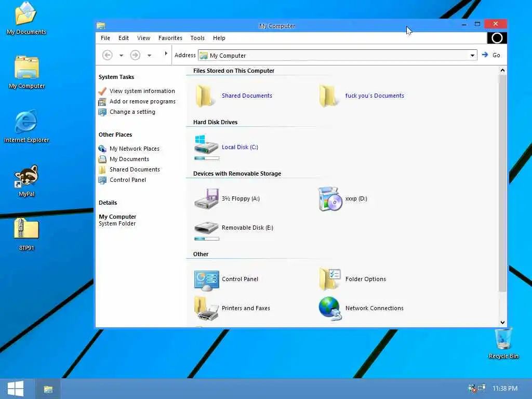Click the scrollbar down arrow
Viewport: 532px width, 399px height.
tap(502, 322)
